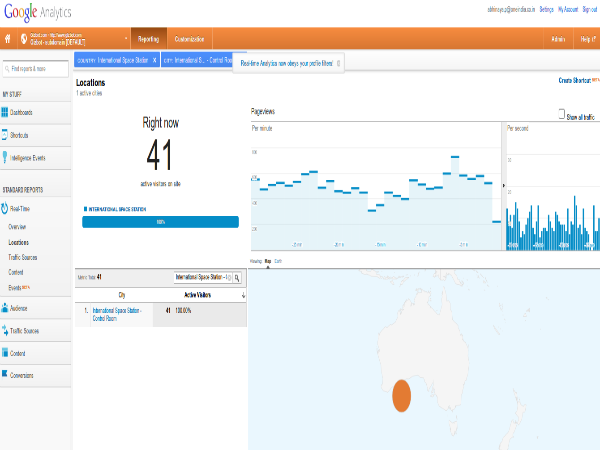The width and height of the screenshot is (600, 450).
Task: Expand the standard Traffic Sources section
Action: [x=24, y=331]
